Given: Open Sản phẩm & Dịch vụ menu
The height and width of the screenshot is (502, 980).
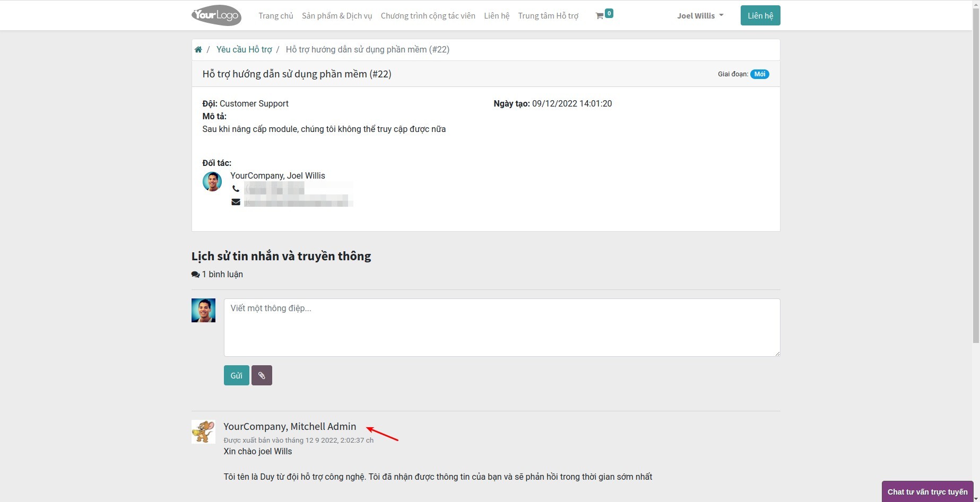Looking at the screenshot, I should click(337, 16).
